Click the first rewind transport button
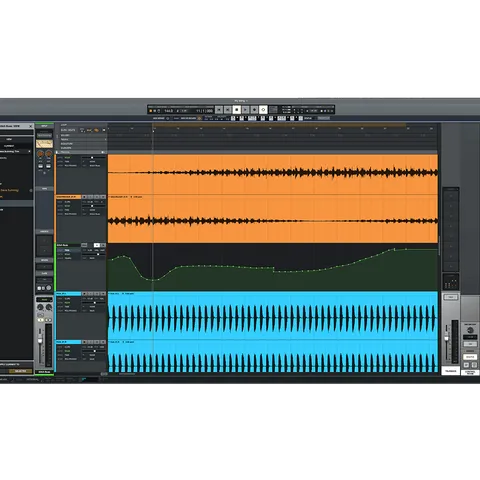The image size is (480, 480). point(219,109)
